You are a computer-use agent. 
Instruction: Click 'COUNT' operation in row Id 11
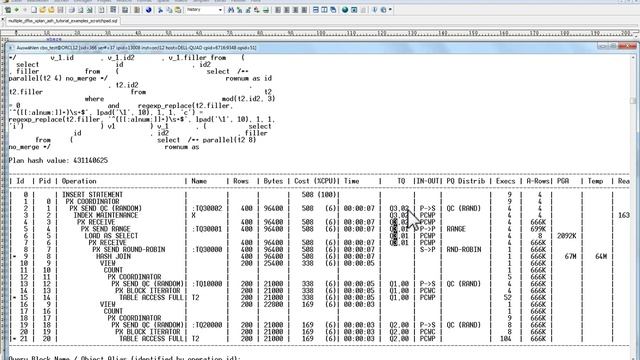coord(113,270)
